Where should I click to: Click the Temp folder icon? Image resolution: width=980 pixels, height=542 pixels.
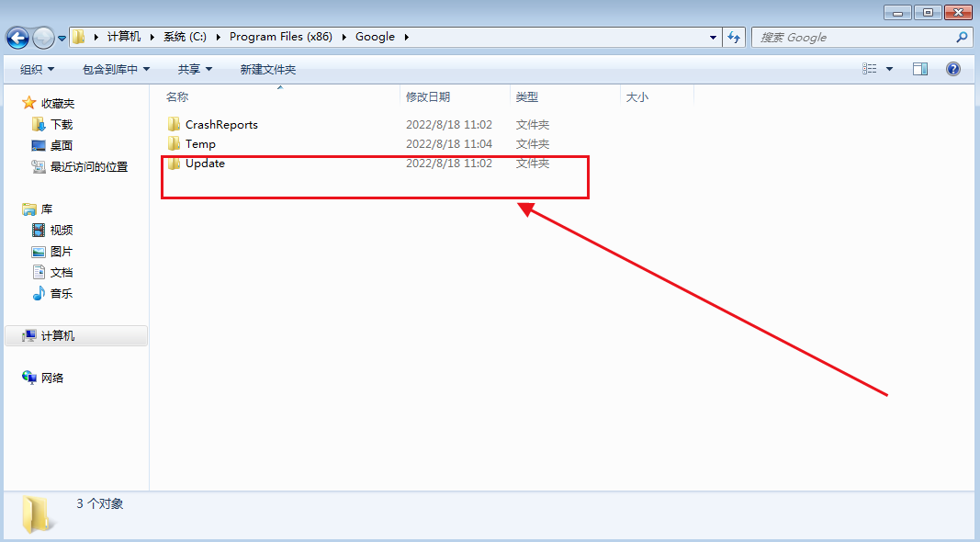pyautogui.click(x=174, y=144)
